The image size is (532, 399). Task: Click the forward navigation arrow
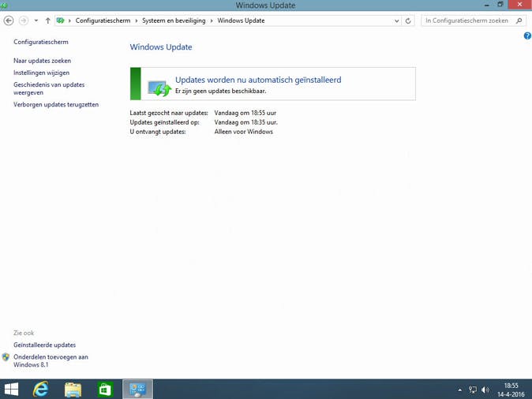click(x=24, y=21)
